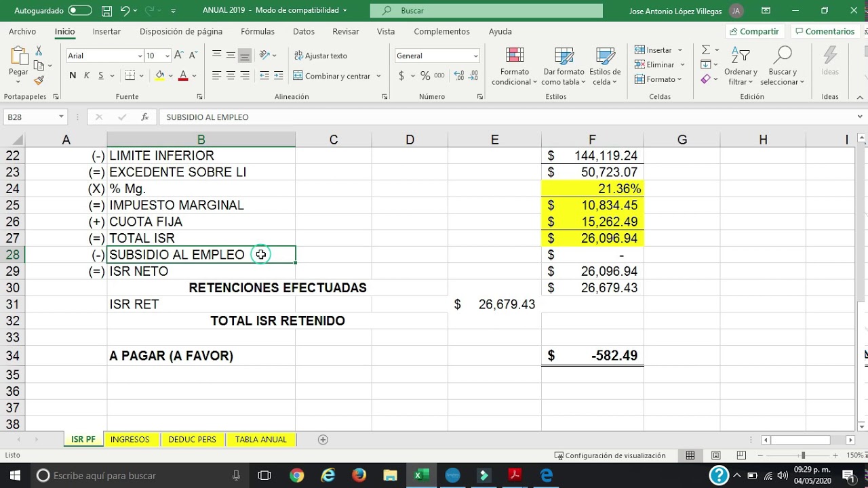Open Formato condicional menu
This screenshot has width=868, height=488.
point(515,66)
